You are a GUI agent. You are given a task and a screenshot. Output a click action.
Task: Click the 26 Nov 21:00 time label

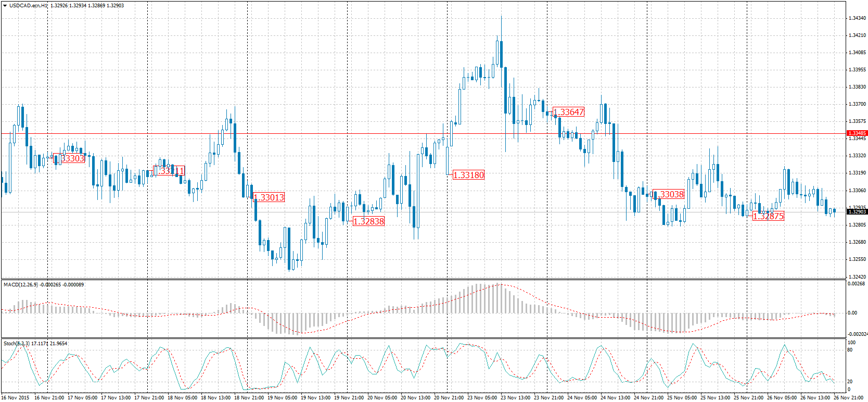click(x=848, y=398)
